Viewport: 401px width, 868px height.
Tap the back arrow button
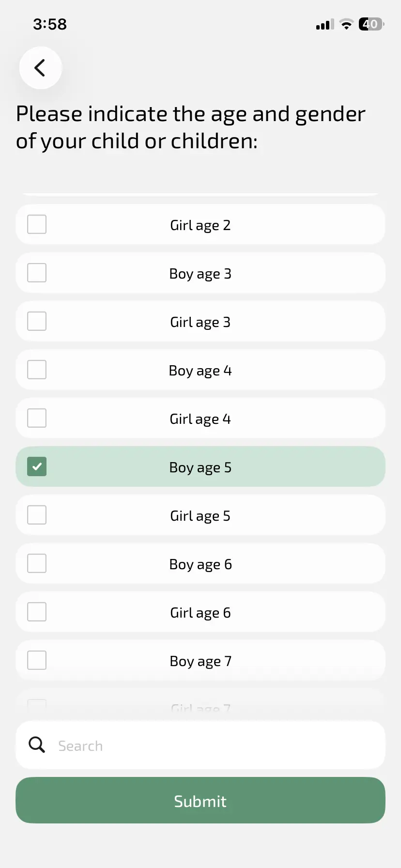pos(40,68)
